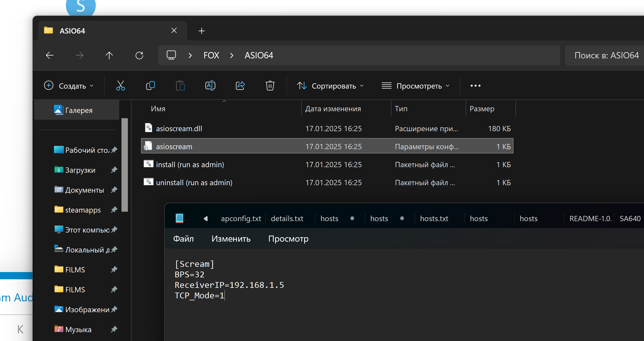Screen dimensions: 644x341
Task: Select uninstall (run as admin) file
Action: (x=327, y=182)
